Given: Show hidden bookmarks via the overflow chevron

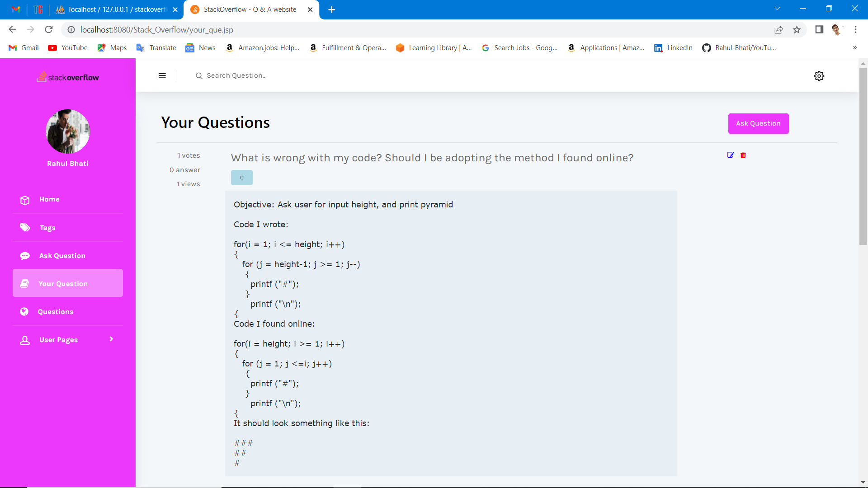Looking at the screenshot, I should [854, 48].
